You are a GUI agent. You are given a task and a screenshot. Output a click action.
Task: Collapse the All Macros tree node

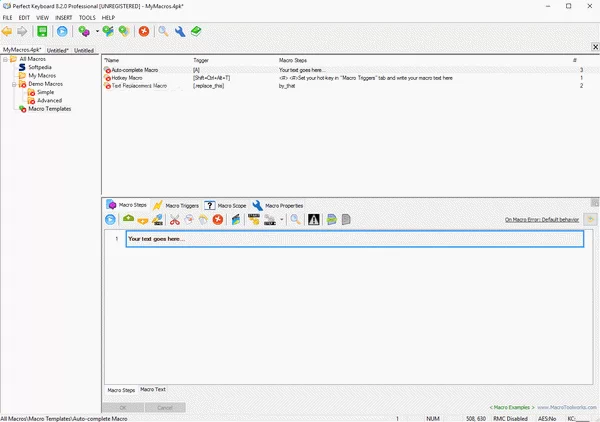[5, 60]
